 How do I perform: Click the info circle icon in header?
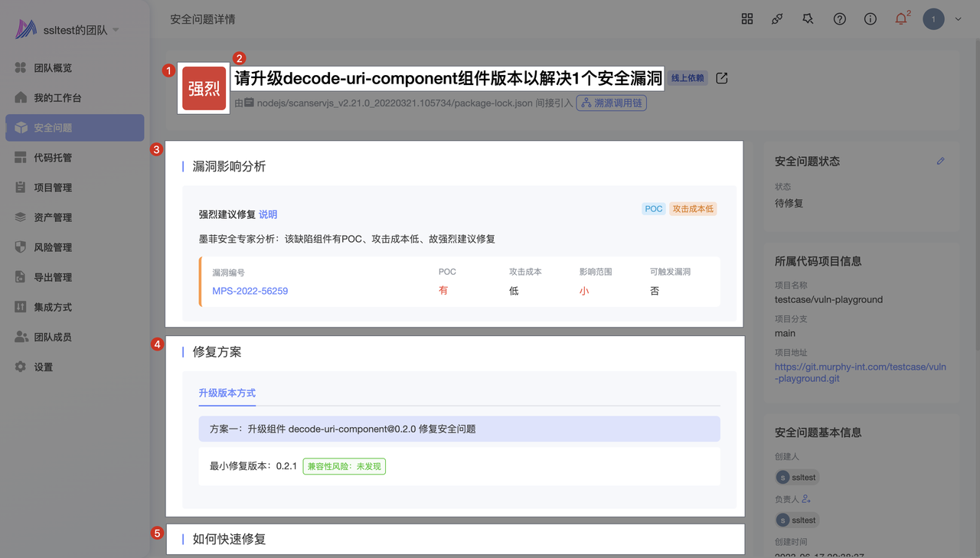(x=871, y=19)
